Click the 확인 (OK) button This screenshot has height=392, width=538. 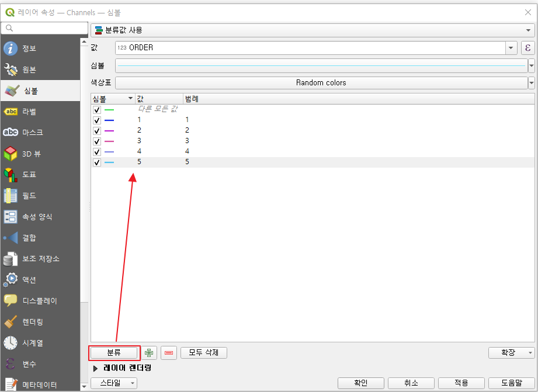point(361,383)
